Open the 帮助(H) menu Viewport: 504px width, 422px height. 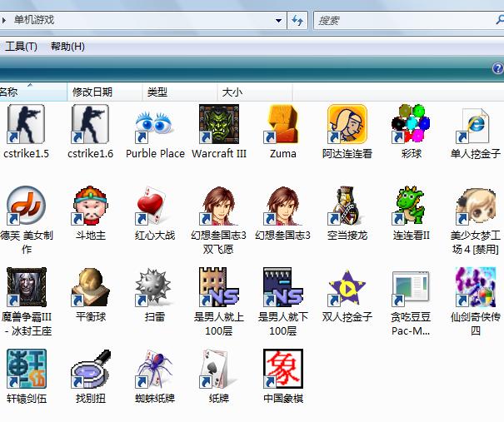tap(67, 47)
